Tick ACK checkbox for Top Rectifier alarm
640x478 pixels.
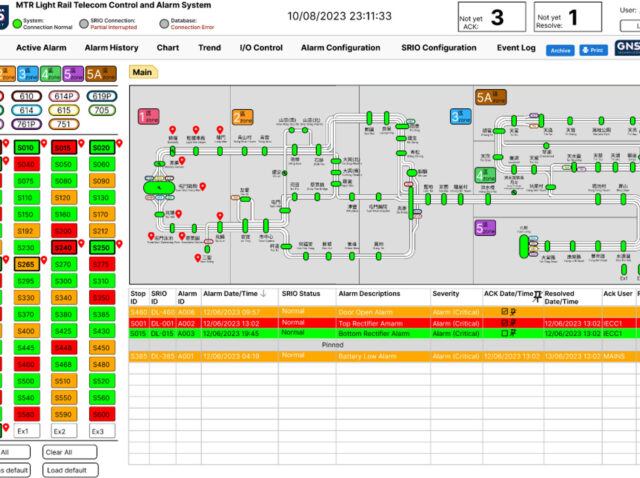504,322
